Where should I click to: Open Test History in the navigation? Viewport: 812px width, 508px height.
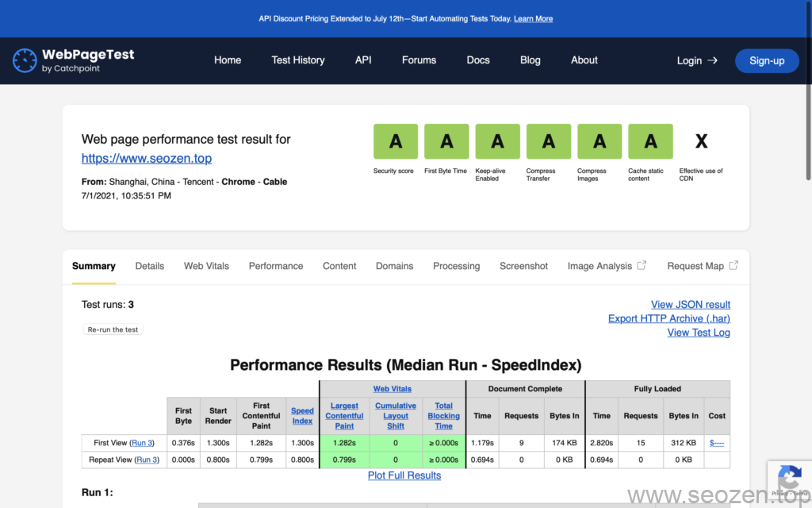(298, 60)
